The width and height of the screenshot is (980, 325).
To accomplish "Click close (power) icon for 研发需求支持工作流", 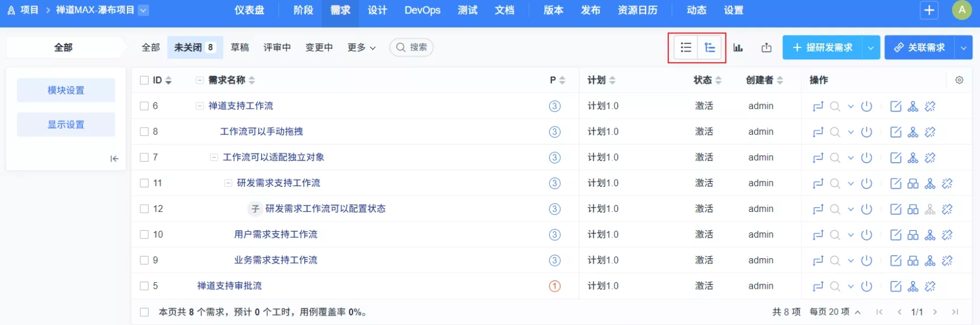I will pyautogui.click(x=867, y=183).
